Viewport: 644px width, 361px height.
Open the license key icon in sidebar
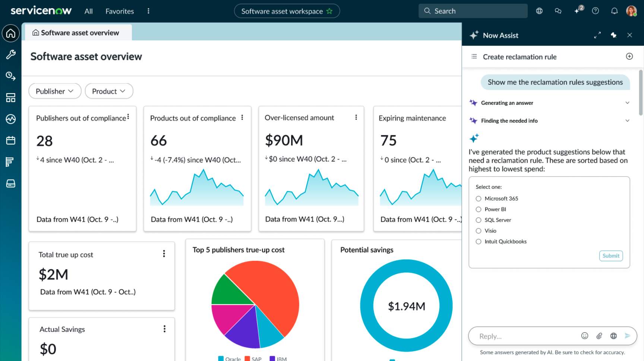(11, 76)
